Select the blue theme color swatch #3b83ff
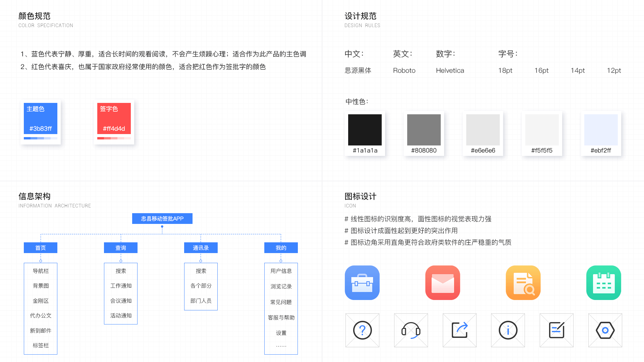This screenshot has height=362, width=644. 41,119
